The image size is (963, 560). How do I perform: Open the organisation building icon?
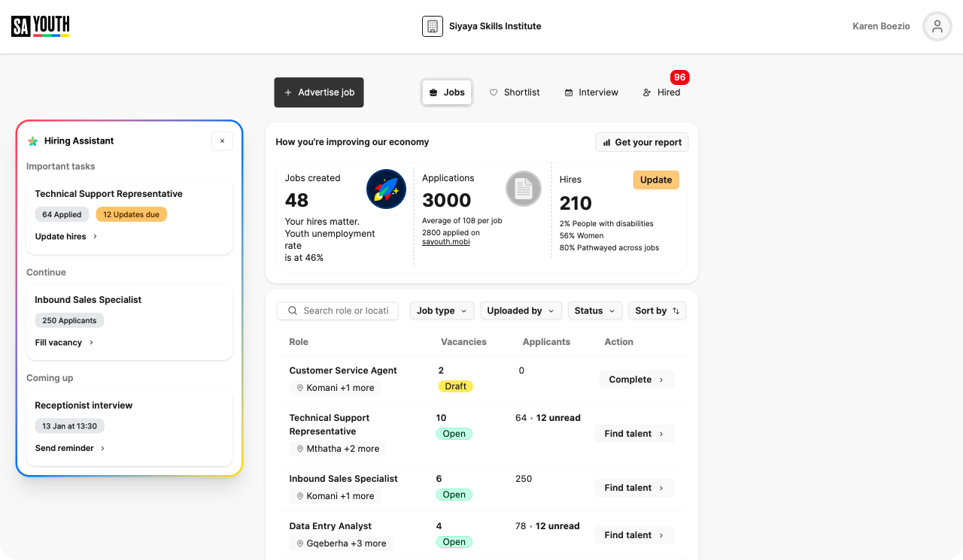433,26
